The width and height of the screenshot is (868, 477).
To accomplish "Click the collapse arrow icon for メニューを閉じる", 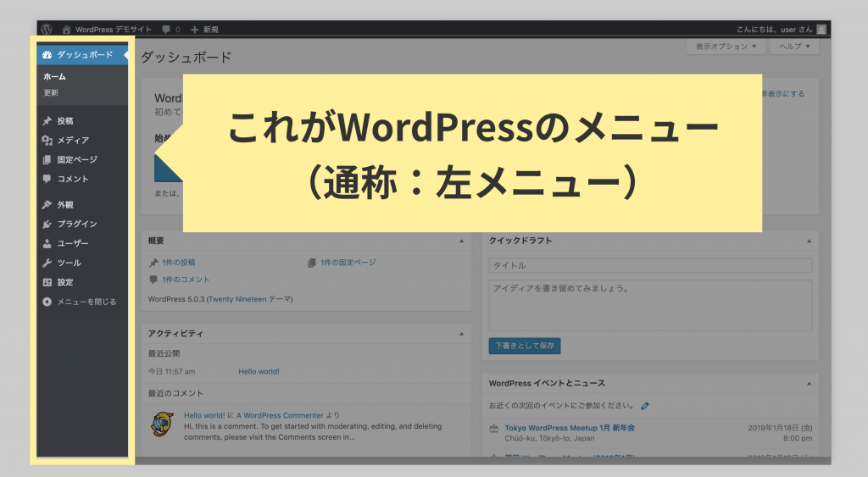I will point(47,302).
